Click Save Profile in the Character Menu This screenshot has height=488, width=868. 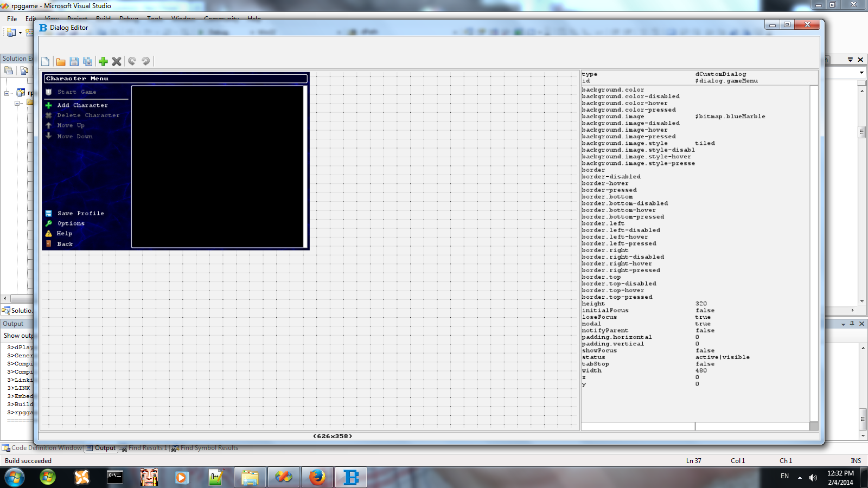80,214
